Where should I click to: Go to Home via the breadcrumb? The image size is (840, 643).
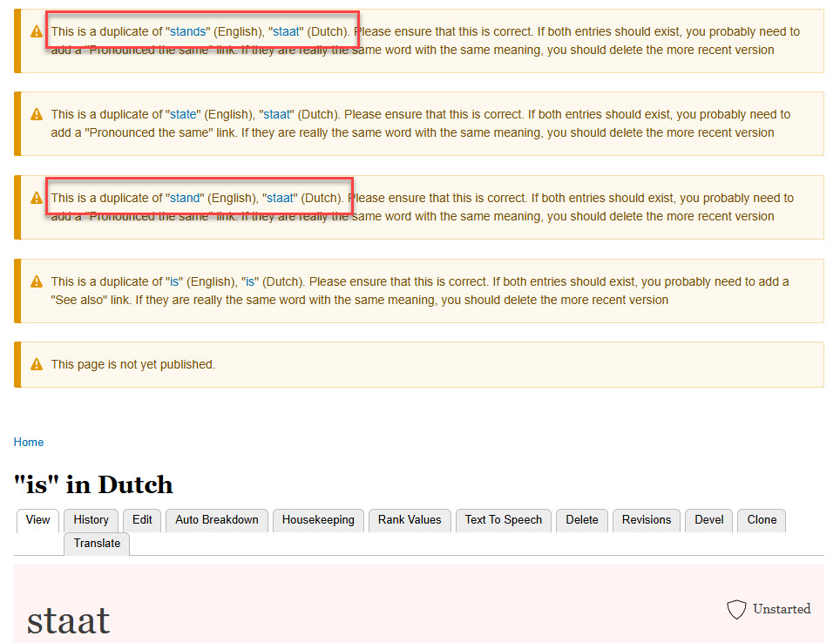pos(29,442)
